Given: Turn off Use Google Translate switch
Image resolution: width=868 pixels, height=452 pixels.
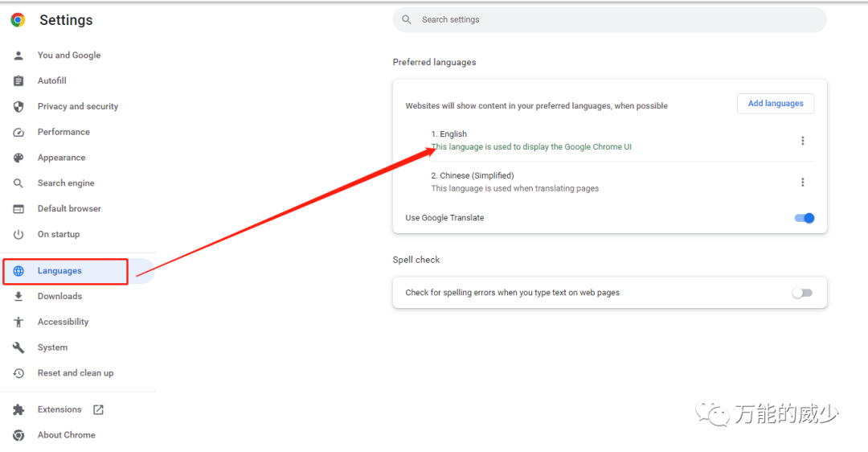Looking at the screenshot, I should pos(805,218).
